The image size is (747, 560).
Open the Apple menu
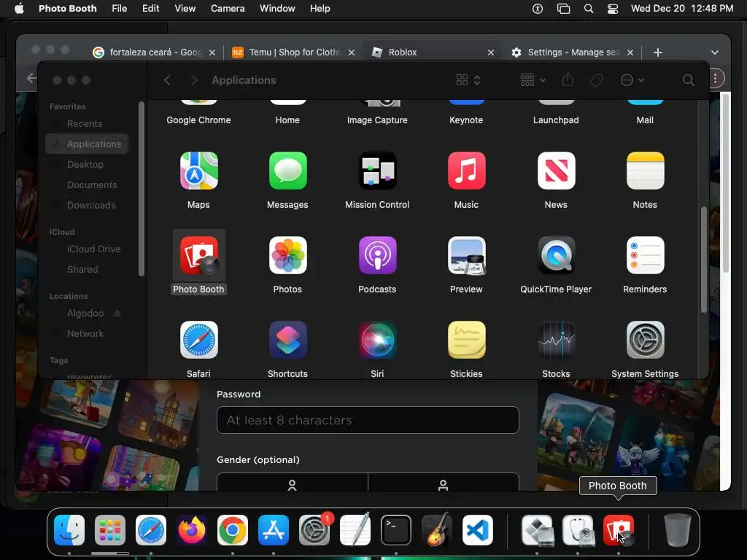coord(19,9)
